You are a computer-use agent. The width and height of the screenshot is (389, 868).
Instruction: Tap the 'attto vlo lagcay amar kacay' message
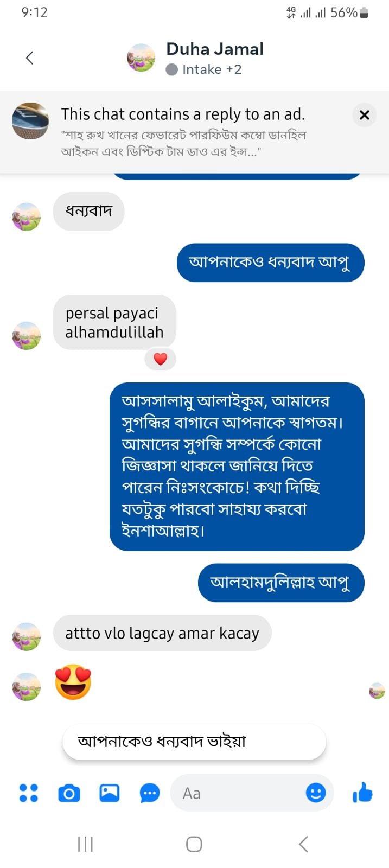[x=162, y=633]
